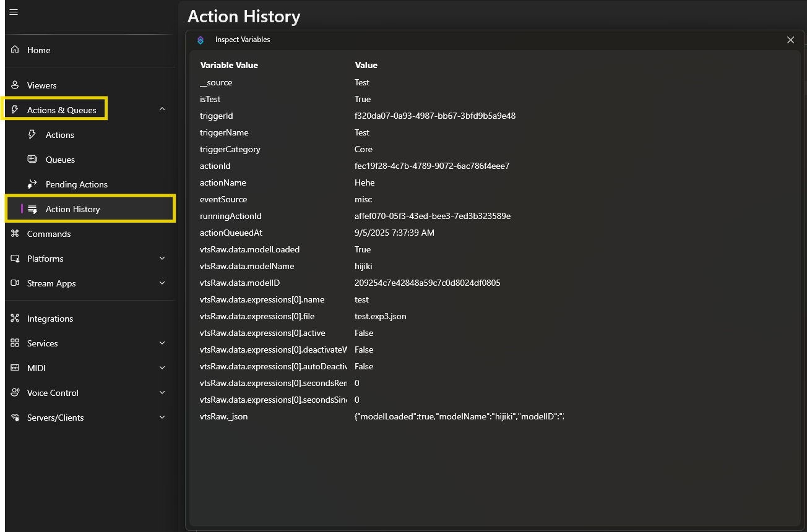Click the MIDI keyboard icon
The image size is (807, 532).
click(15, 368)
